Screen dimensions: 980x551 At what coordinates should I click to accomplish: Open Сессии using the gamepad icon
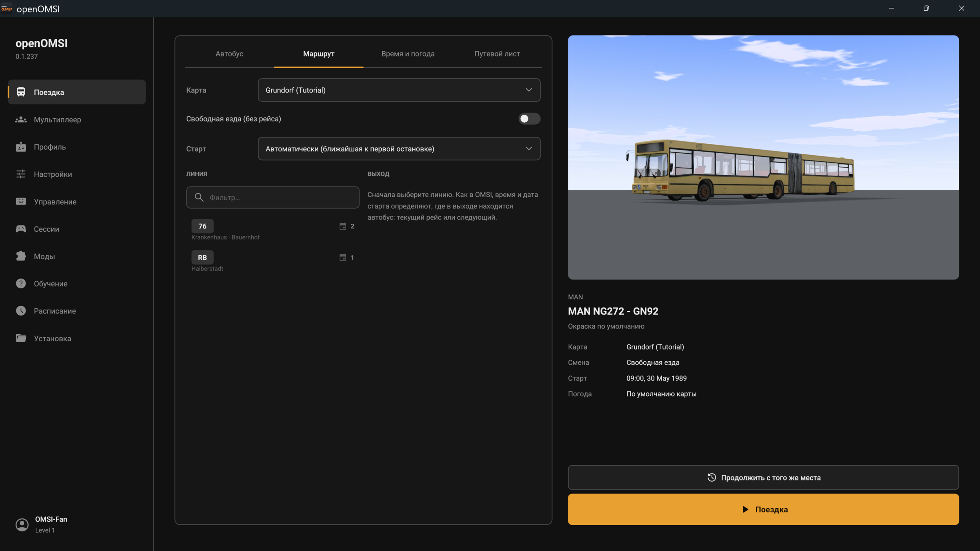click(21, 229)
